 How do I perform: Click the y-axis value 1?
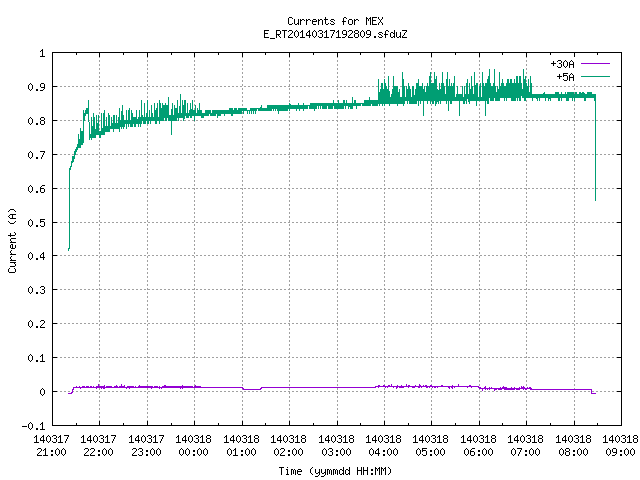pos(42,53)
